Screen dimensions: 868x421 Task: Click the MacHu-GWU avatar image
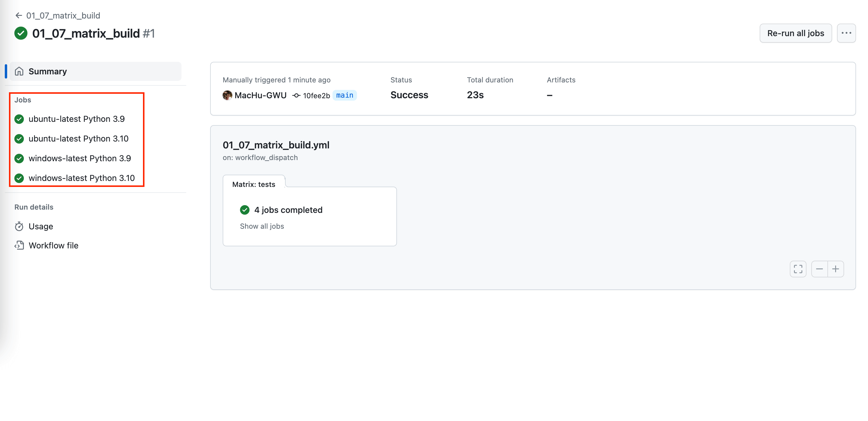pyautogui.click(x=227, y=95)
